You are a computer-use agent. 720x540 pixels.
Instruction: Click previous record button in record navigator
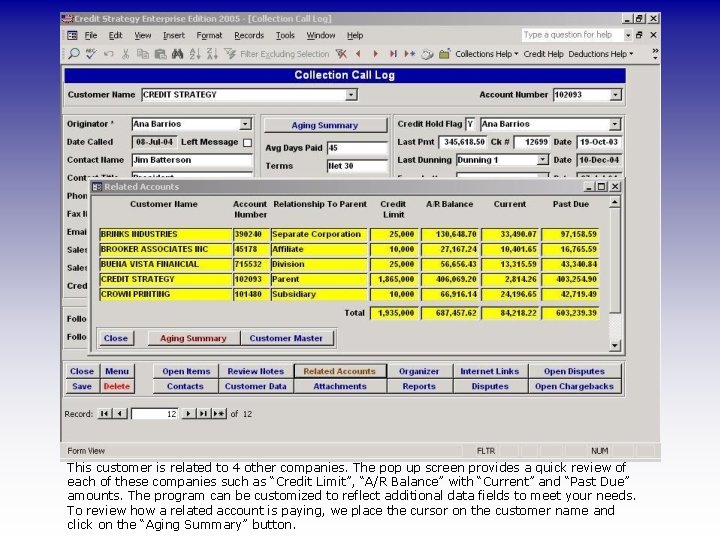click(120, 414)
